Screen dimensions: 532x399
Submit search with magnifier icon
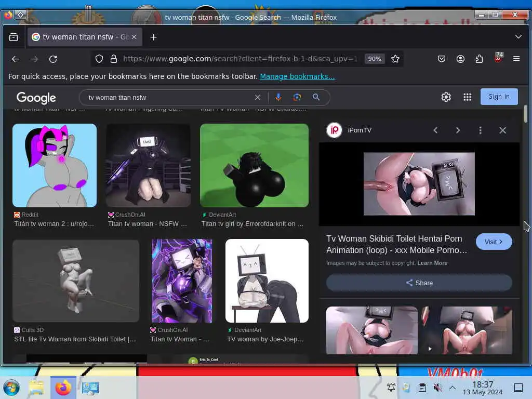(x=316, y=97)
